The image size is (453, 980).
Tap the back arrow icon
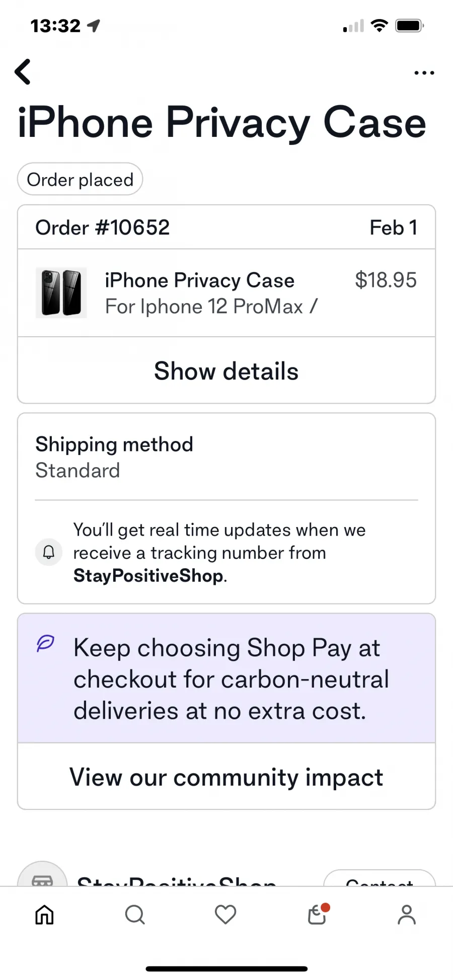click(23, 71)
